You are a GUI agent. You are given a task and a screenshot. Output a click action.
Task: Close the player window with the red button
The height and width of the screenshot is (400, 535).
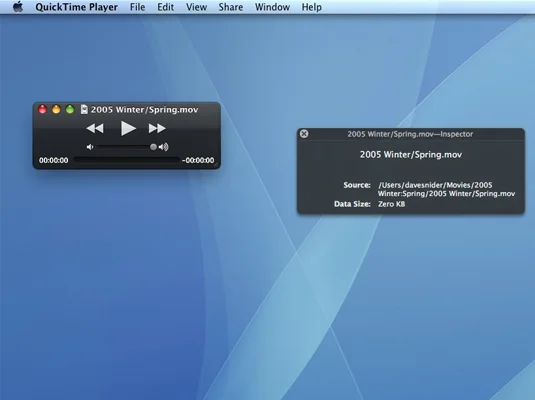coord(42,109)
